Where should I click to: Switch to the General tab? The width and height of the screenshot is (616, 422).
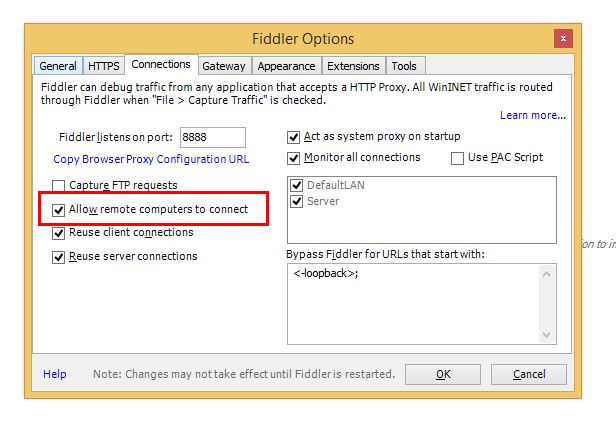pos(58,66)
